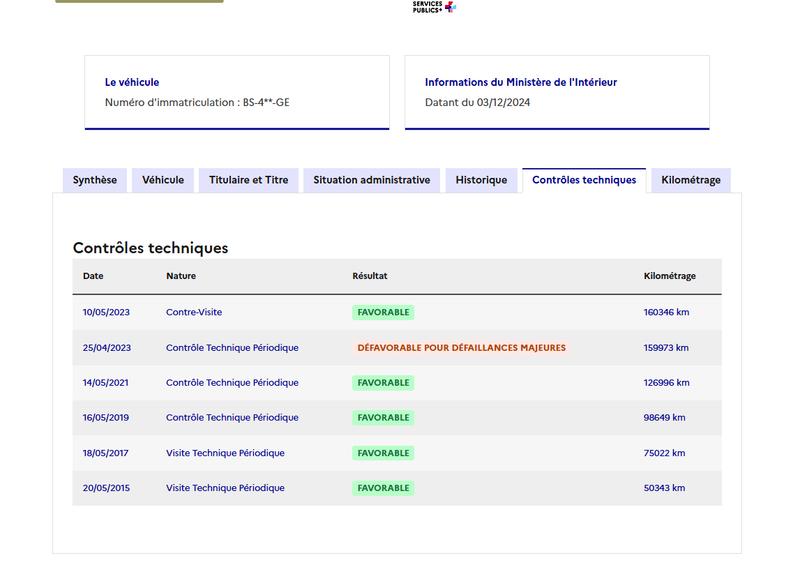This screenshot has height=572, width=800.
Task: Switch to the Véhicule tab
Action: click(163, 180)
